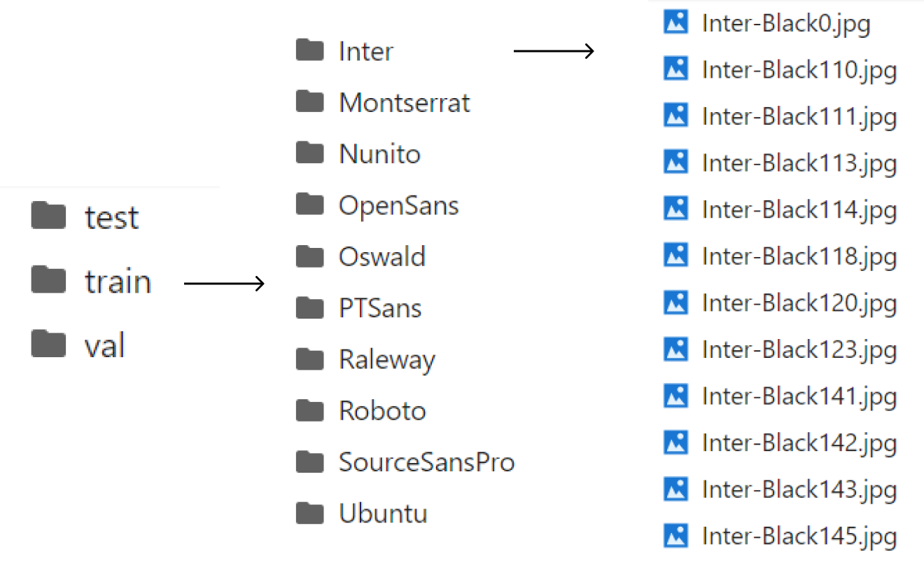Click the test folder icon
The height and width of the screenshot is (568, 924).
[x=48, y=216]
